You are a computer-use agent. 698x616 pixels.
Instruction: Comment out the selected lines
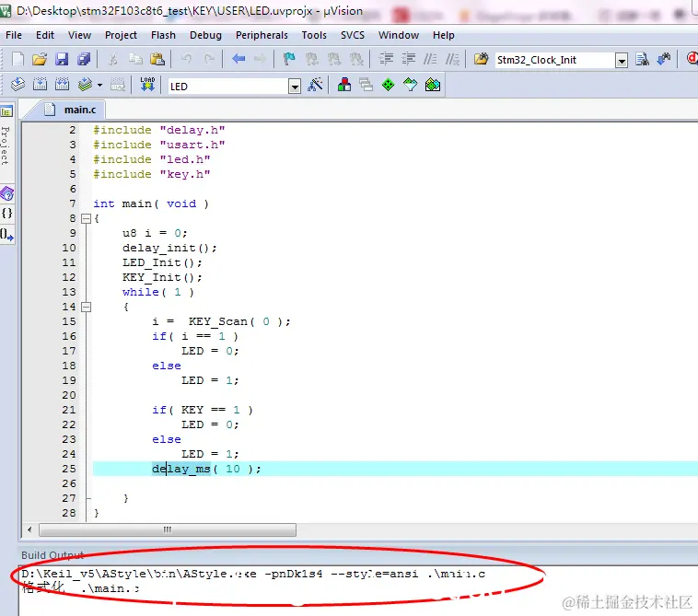point(430,59)
